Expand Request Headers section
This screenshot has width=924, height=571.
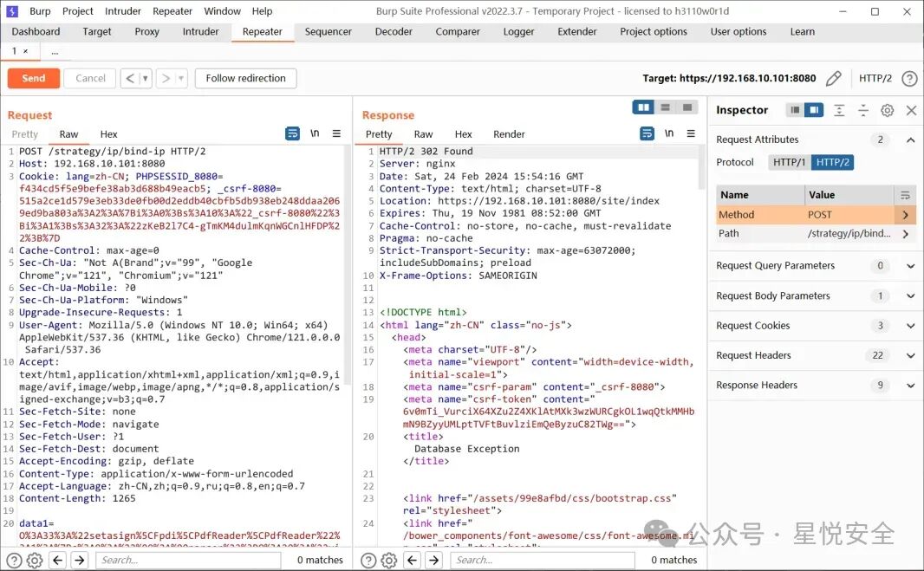tap(910, 355)
